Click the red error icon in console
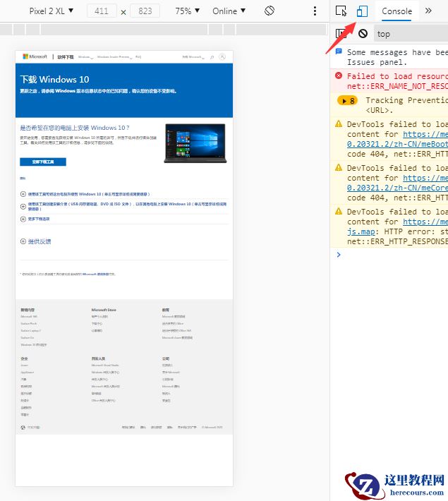This screenshot has height=501, width=448. 339,76
